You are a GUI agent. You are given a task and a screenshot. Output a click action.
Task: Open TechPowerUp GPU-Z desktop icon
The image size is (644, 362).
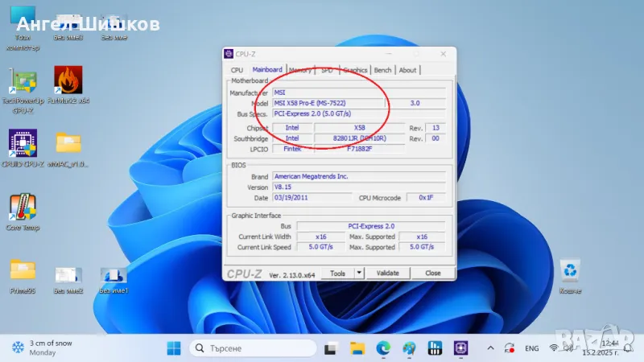pos(22,80)
